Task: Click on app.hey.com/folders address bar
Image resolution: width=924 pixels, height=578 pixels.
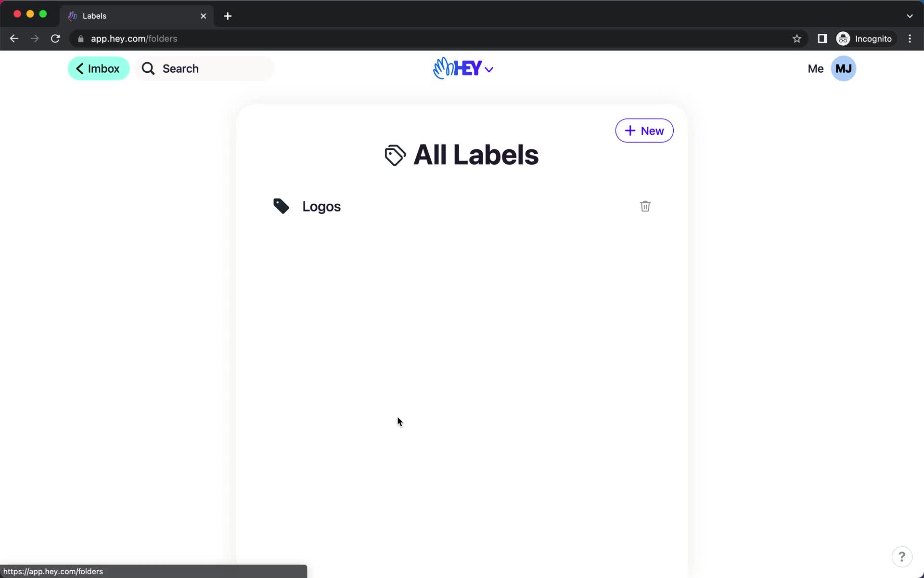Action: click(134, 39)
